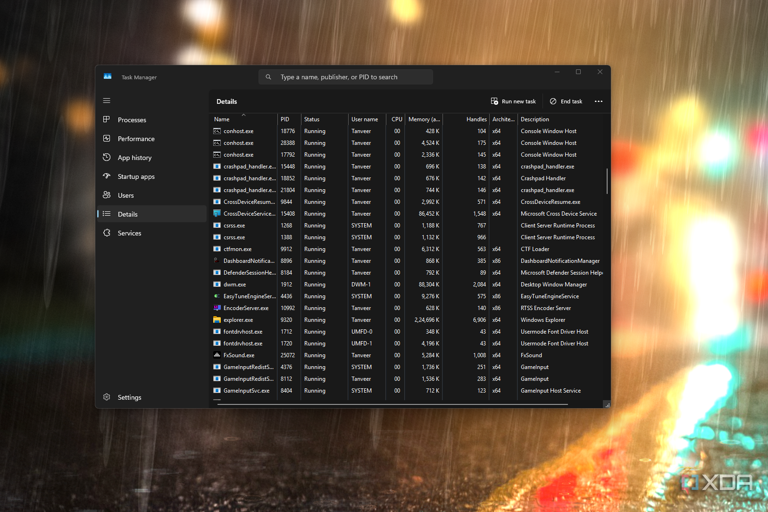This screenshot has width=768, height=512.
Task: Click the Run new task icon
Action: tap(494, 101)
